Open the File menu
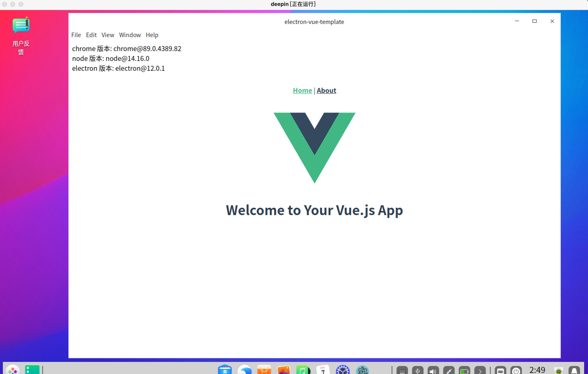 pyautogui.click(x=76, y=35)
